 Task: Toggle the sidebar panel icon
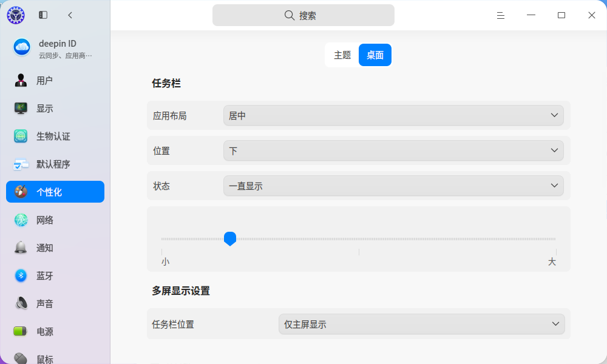(x=43, y=15)
